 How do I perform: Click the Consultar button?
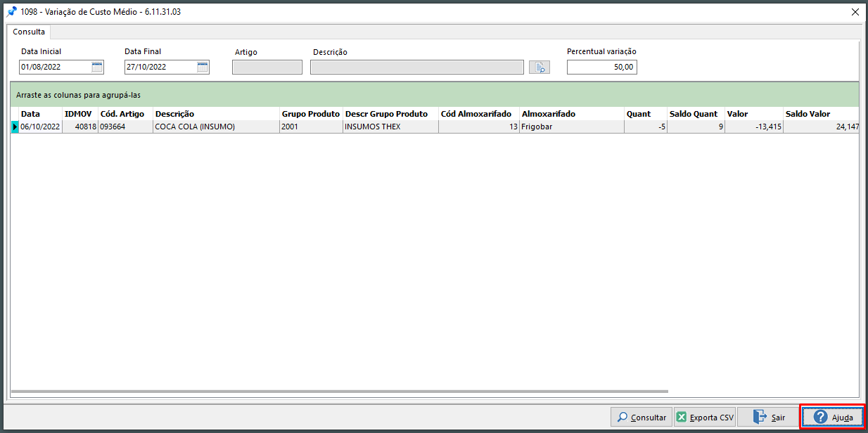click(641, 417)
